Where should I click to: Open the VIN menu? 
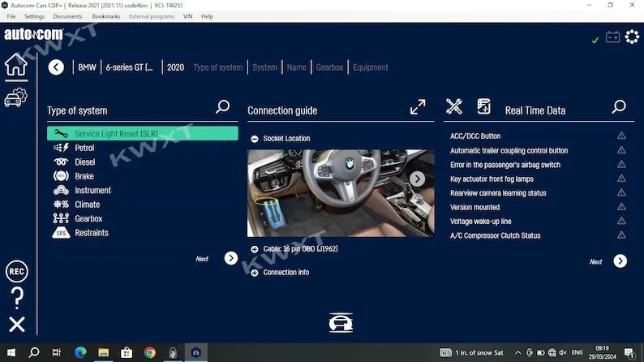(x=187, y=16)
